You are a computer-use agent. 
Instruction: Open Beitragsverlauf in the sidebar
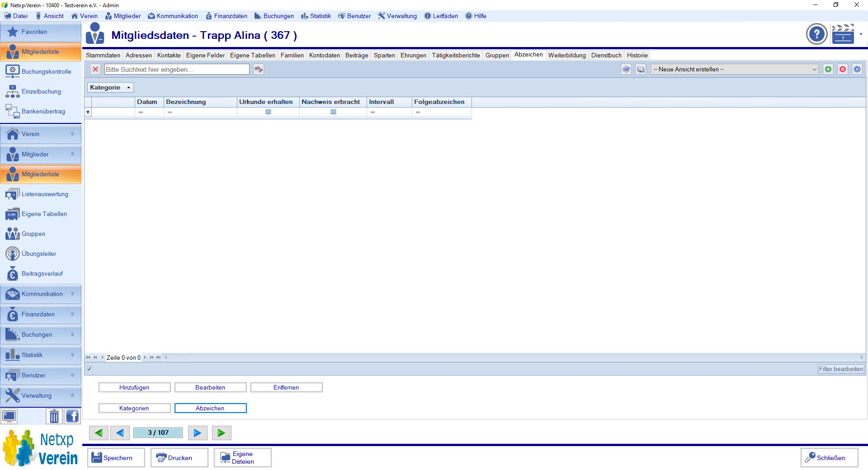tap(41, 274)
